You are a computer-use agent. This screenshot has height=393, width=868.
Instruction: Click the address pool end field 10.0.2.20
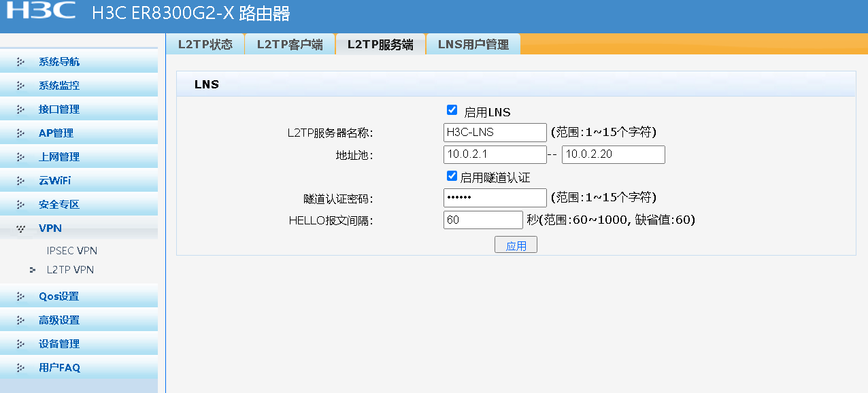click(x=614, y=154)
